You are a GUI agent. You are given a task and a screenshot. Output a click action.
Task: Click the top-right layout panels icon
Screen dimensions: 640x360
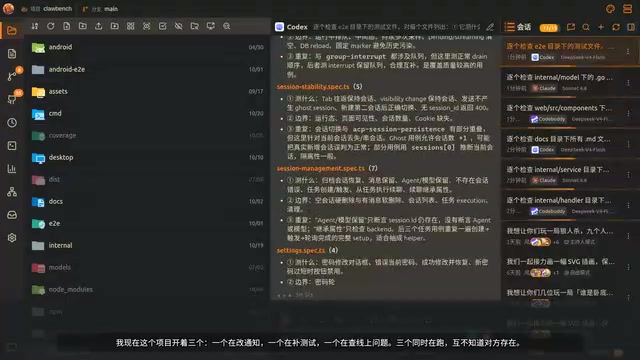[x=627, y=9]
